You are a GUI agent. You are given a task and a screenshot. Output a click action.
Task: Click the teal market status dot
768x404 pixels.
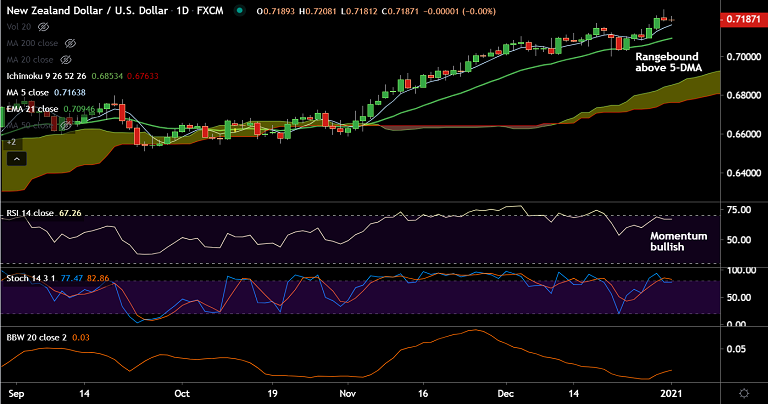pyautogui.click(x=239, y=10)
